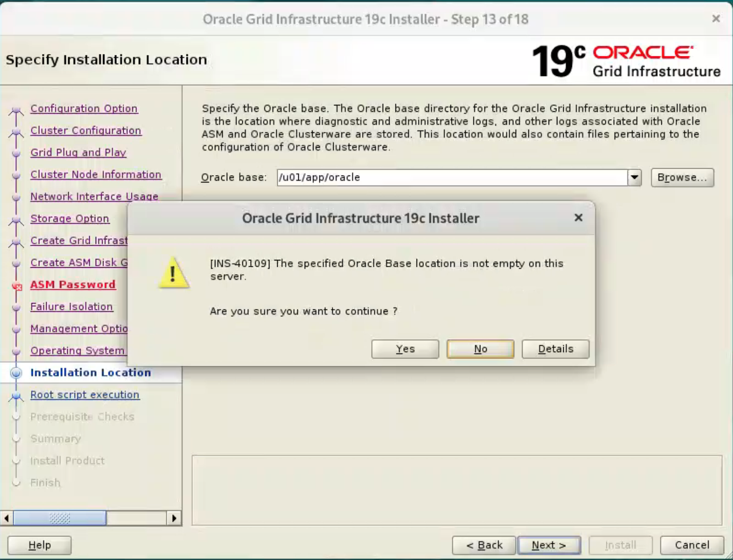This screenshot has width=733, height=560.
Task: Click the Summary step text
Action: [55, 439]
